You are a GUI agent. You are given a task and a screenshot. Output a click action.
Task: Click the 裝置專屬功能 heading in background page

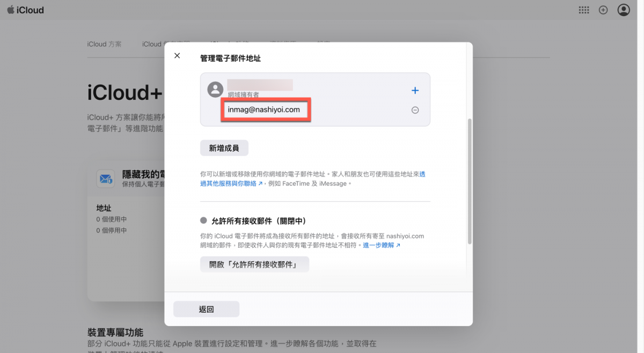coord(115,333)
